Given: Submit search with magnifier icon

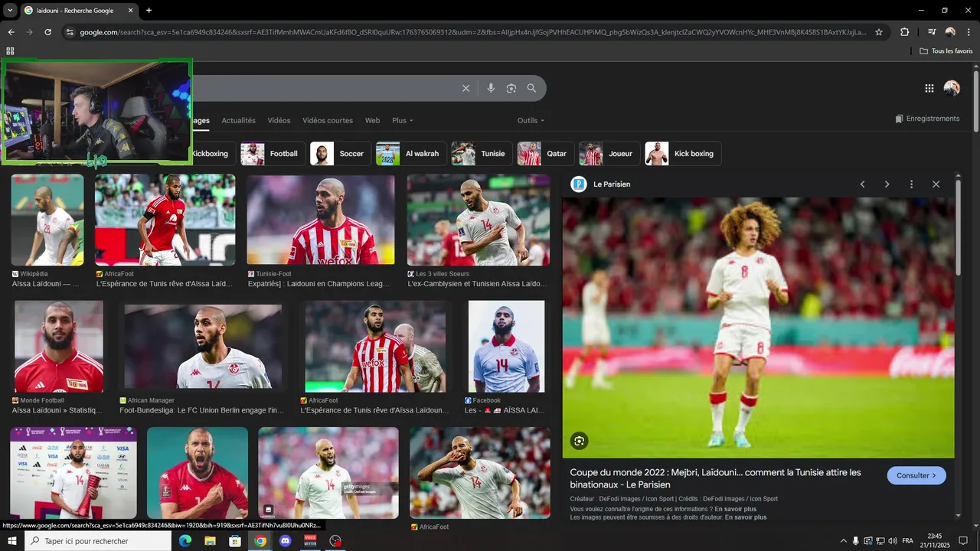Looking at the screenshot, I should 531,88.
